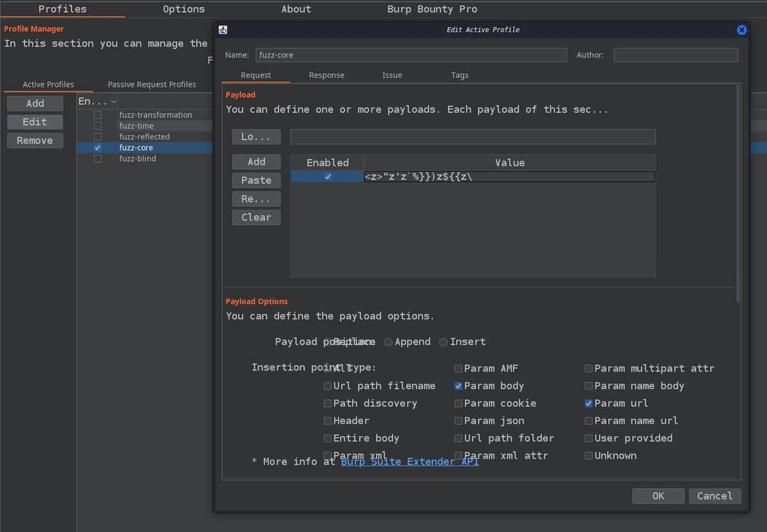Click Add button in Payload section

(256, 162)
